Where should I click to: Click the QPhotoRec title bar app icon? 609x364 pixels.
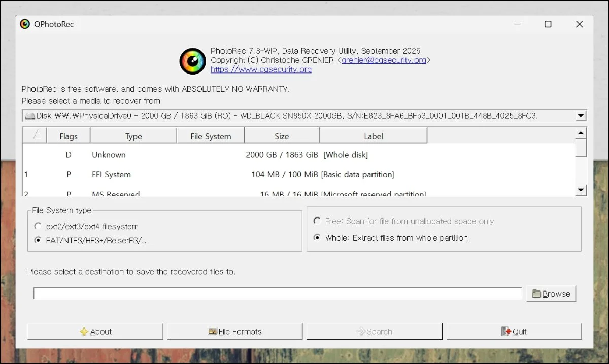(25, 24)
